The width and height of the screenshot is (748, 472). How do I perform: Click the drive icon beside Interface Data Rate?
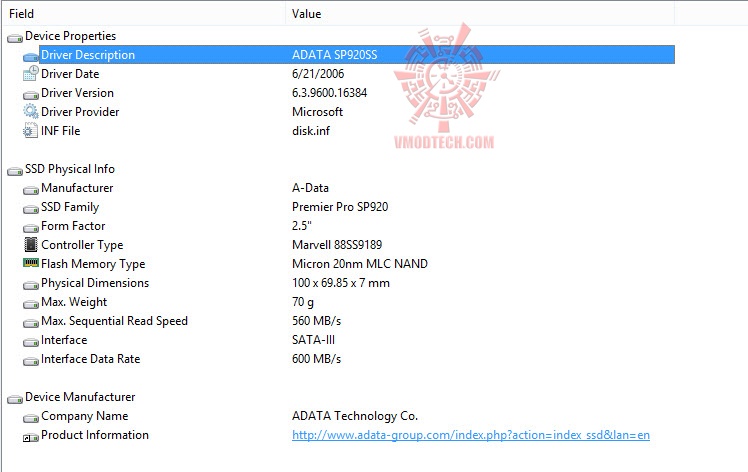(x=31, y=361)
